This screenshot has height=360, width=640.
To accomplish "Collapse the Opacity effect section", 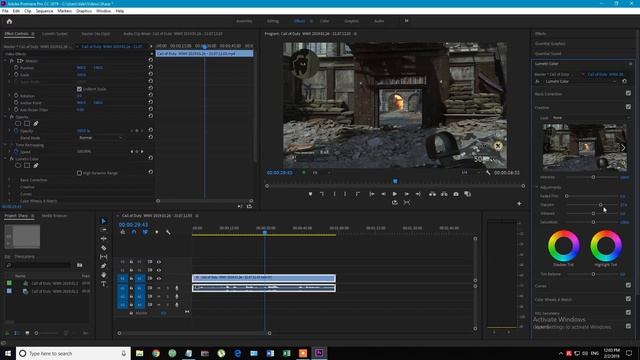I will pos(6,116).
